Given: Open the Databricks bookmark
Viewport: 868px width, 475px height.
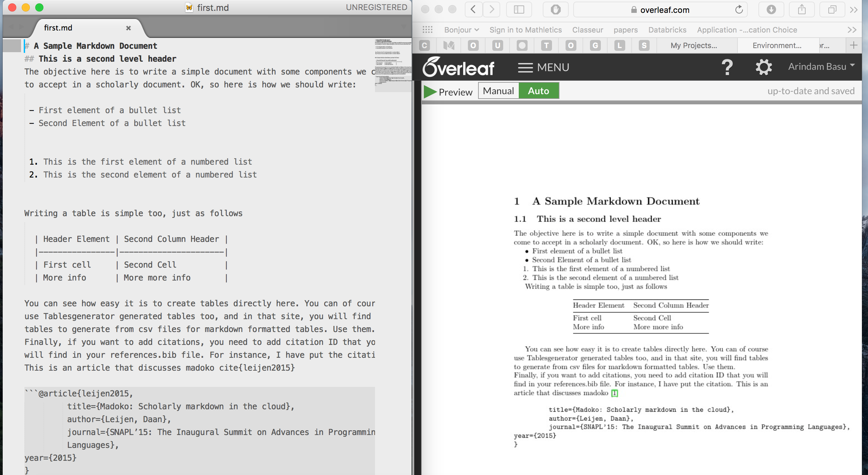Looking at the screenshot, I should pos(667,30).
